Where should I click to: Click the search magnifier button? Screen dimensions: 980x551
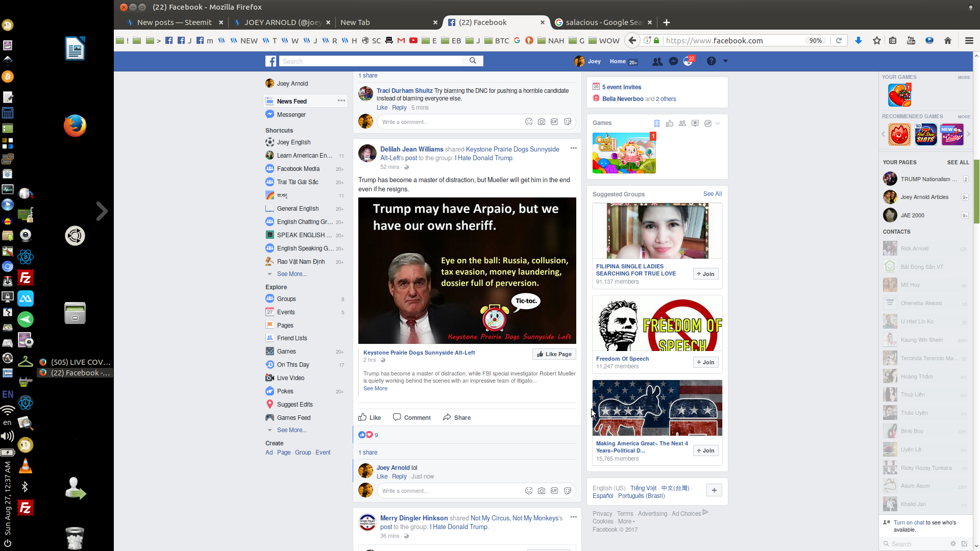473,61
